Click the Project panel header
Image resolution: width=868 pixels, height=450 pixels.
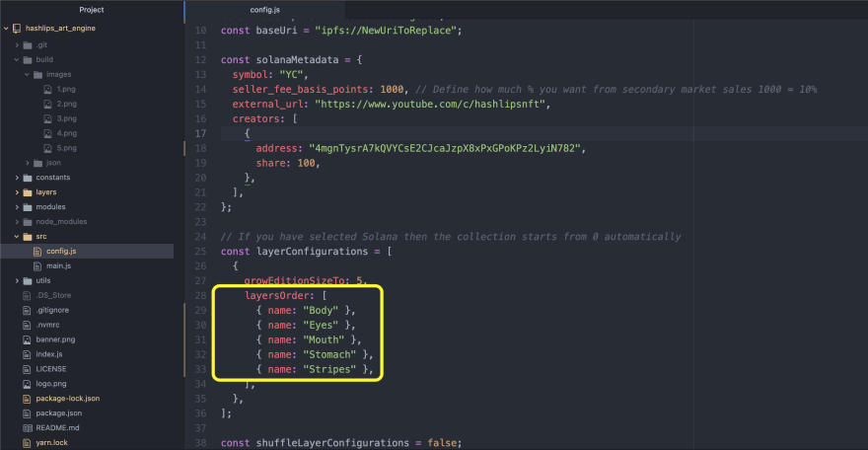[92, 10]
